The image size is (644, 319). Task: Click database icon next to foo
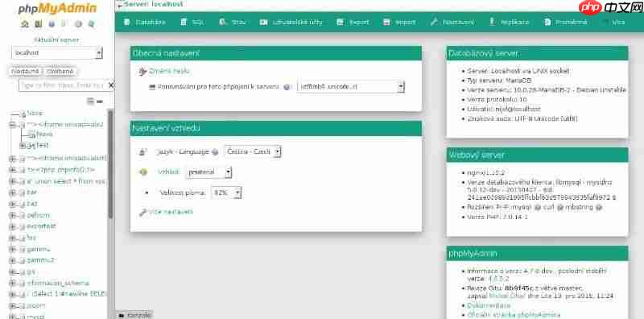23,238
